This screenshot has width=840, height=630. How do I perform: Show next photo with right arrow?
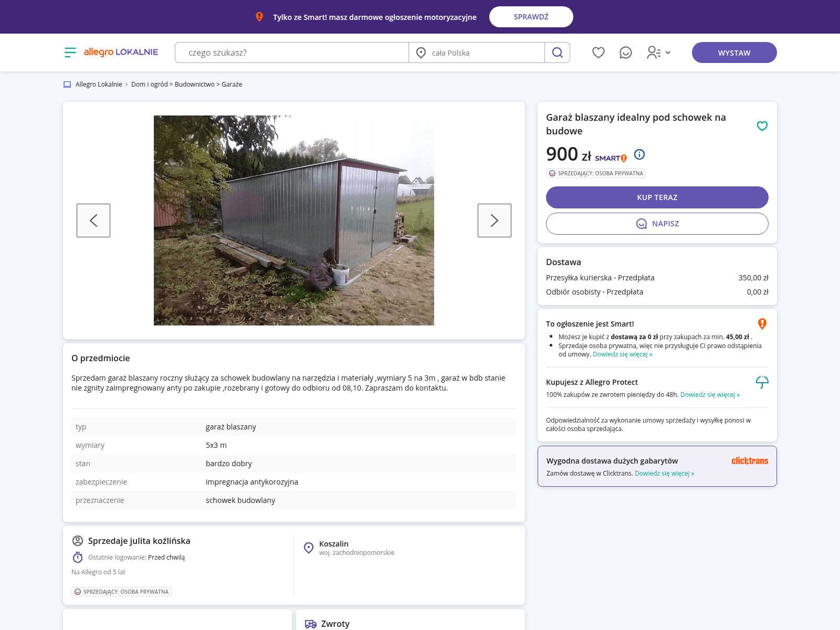pos(495,220)
